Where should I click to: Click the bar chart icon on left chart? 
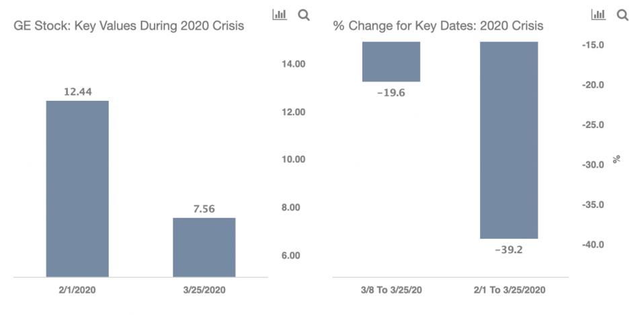click(x=280, y=15)
